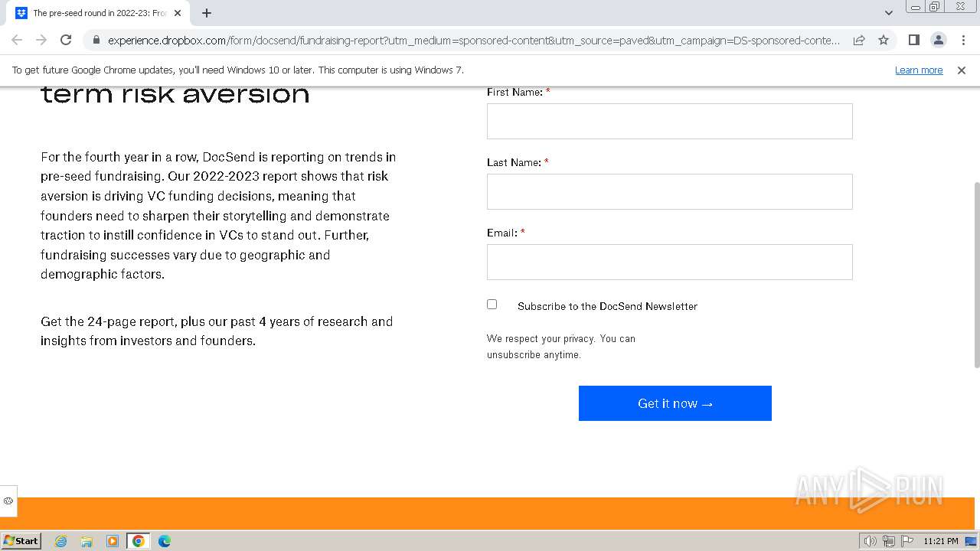
Task: Click the network tray icon
Action: click(x=889, y=541)
